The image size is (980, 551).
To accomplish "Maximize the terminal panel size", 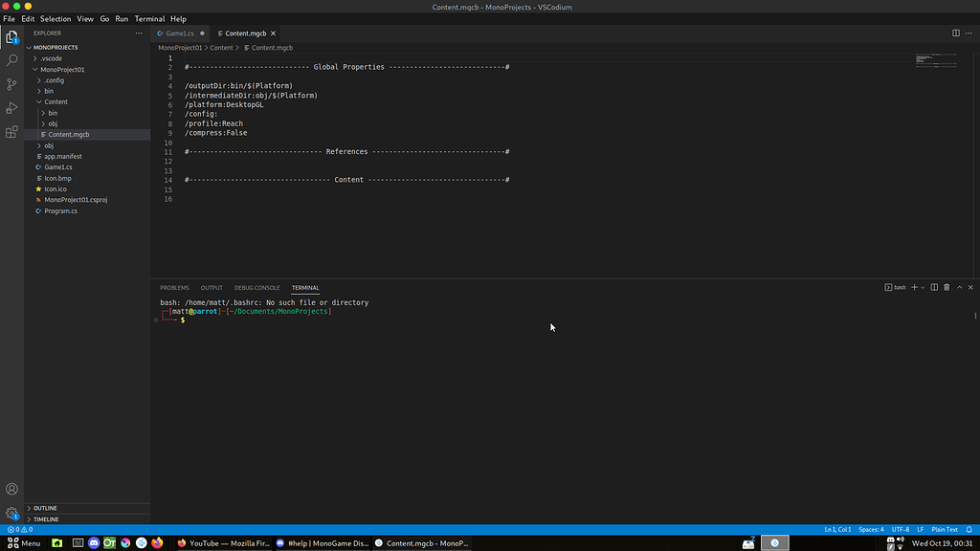I will tap(960, 287).
